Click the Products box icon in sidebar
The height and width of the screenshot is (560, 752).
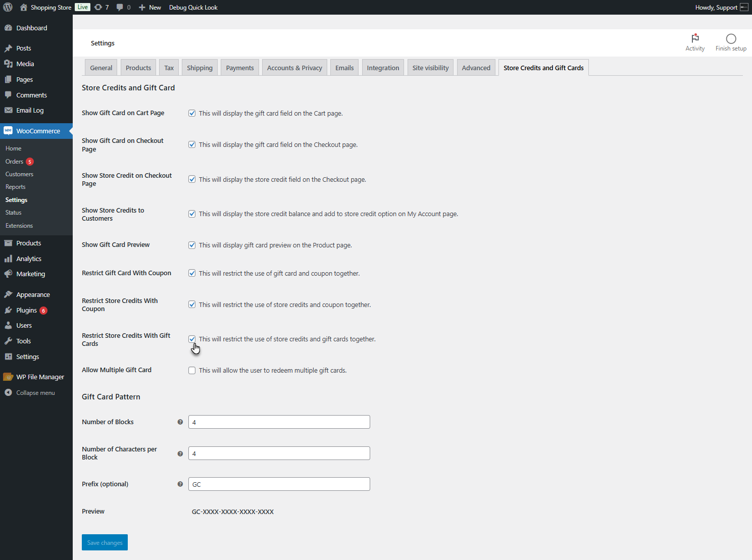pos(8,243)
